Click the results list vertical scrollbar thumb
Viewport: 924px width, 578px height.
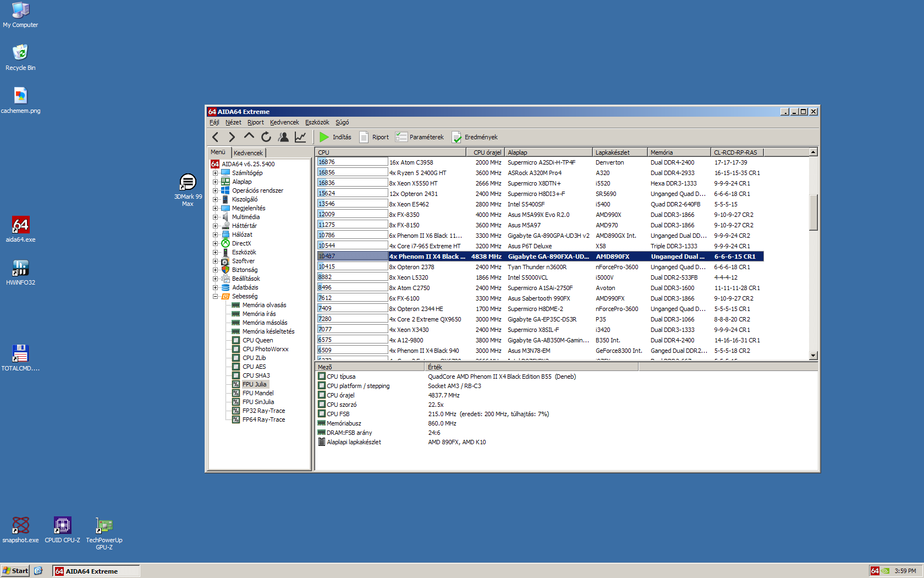pyautogui.click(x=813, y=212)
